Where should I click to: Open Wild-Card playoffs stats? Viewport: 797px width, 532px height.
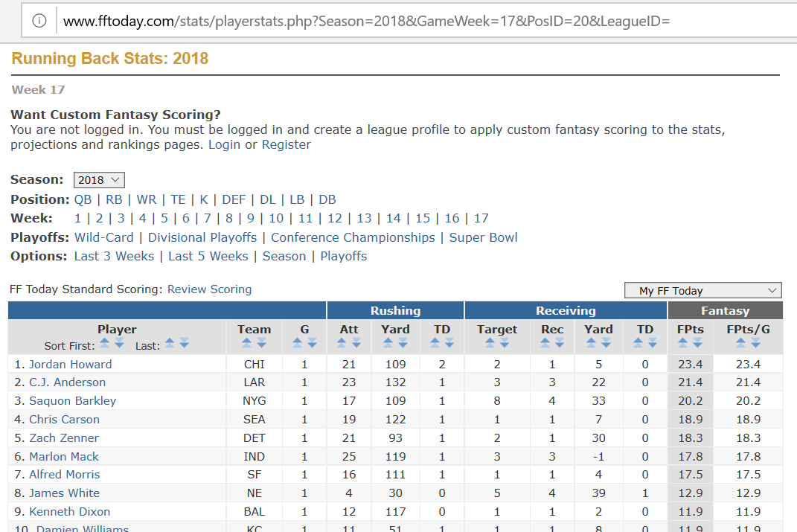coord(103,237)
